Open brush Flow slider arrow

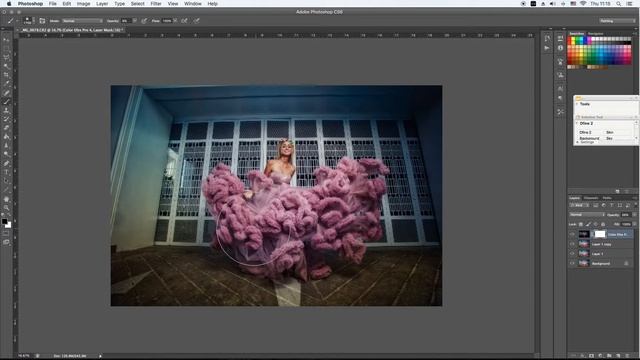click(x=176, y=20)
